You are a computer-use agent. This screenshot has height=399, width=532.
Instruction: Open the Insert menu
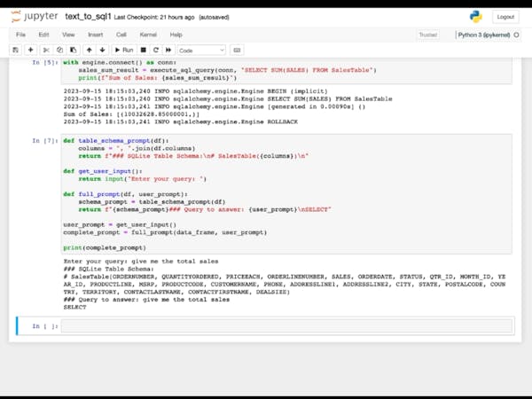(96, 35)
